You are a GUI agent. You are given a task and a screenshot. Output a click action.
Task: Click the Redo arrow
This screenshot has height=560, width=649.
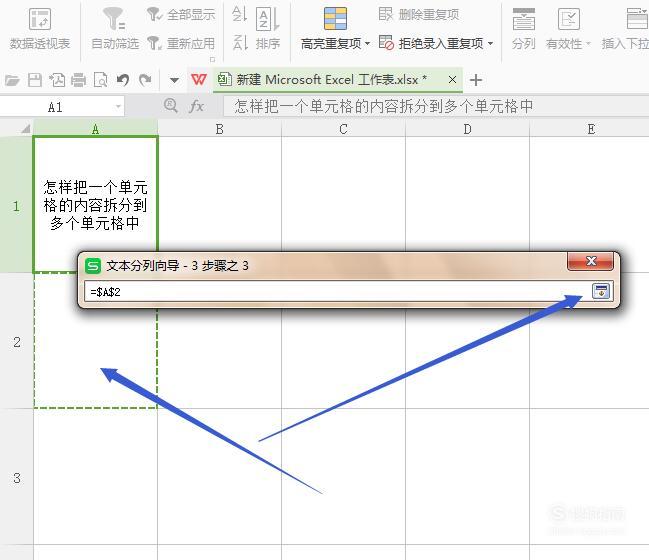click(145, 79)
